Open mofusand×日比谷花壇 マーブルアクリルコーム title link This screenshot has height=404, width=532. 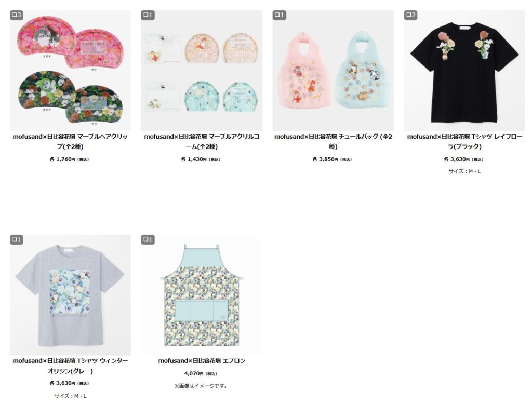(202, 141)
